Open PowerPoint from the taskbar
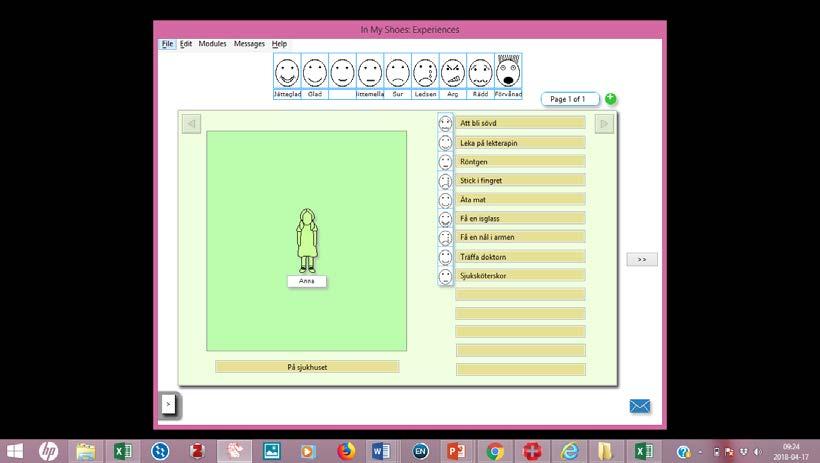820x463 pixels. coord(456,451)
